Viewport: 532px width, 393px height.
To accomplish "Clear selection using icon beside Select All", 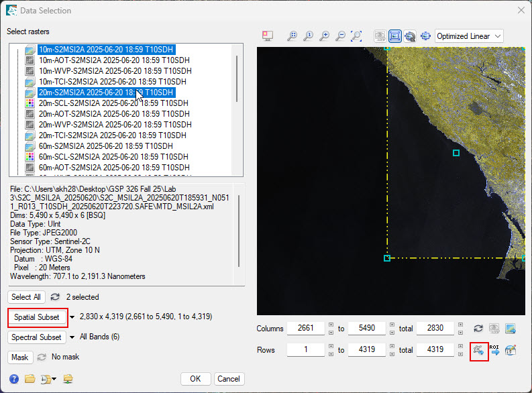I will coord(55,297).
